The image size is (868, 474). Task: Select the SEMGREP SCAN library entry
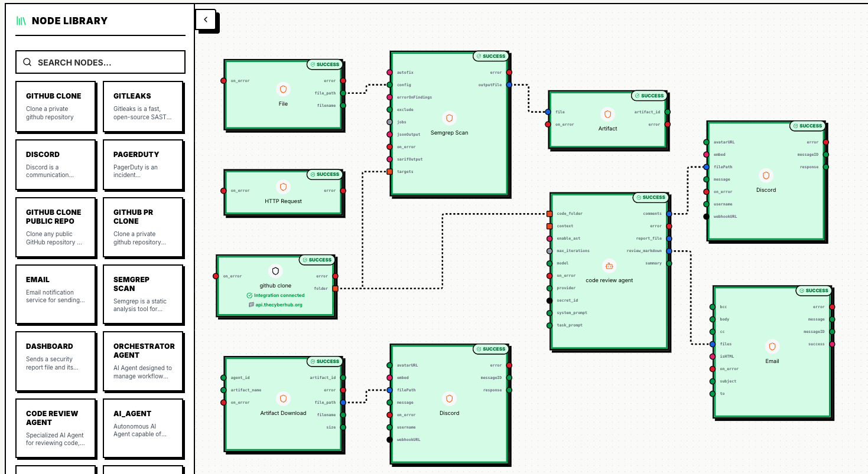click(x=144, y=295)
